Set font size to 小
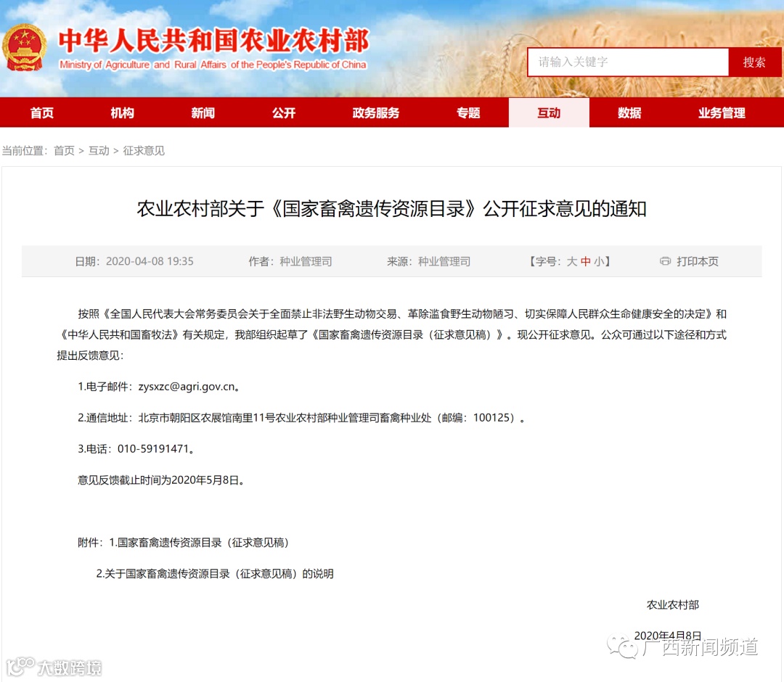The image size is (784, 682). click(599, 261)
